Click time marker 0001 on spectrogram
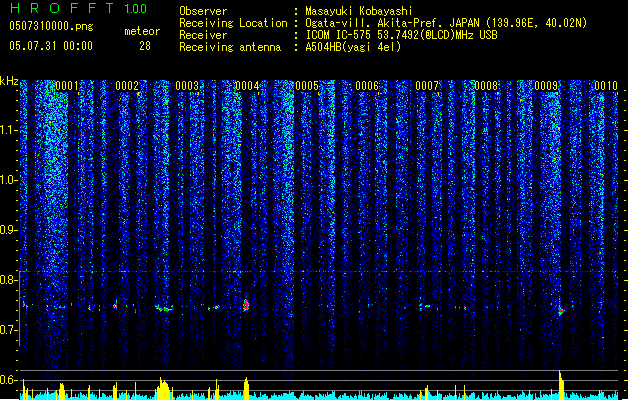629x400 pixels. [67, 86]
